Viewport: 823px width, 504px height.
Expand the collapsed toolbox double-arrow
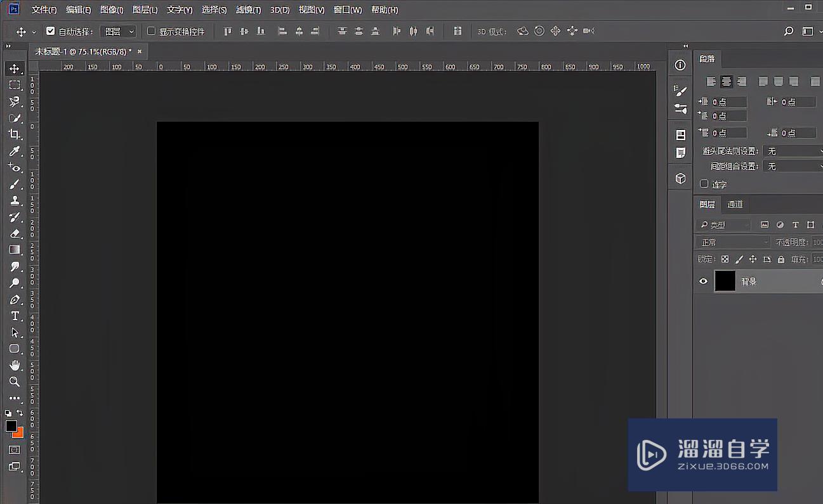coord(8,46)
